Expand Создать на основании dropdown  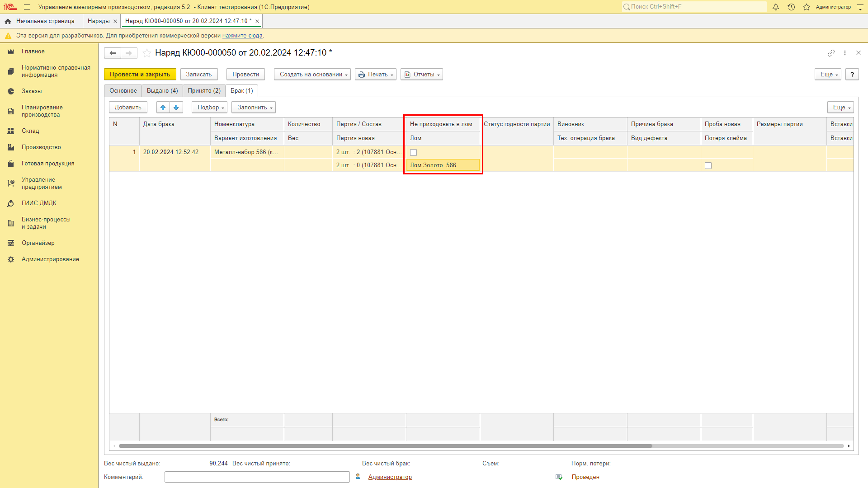tap(312, 75)
